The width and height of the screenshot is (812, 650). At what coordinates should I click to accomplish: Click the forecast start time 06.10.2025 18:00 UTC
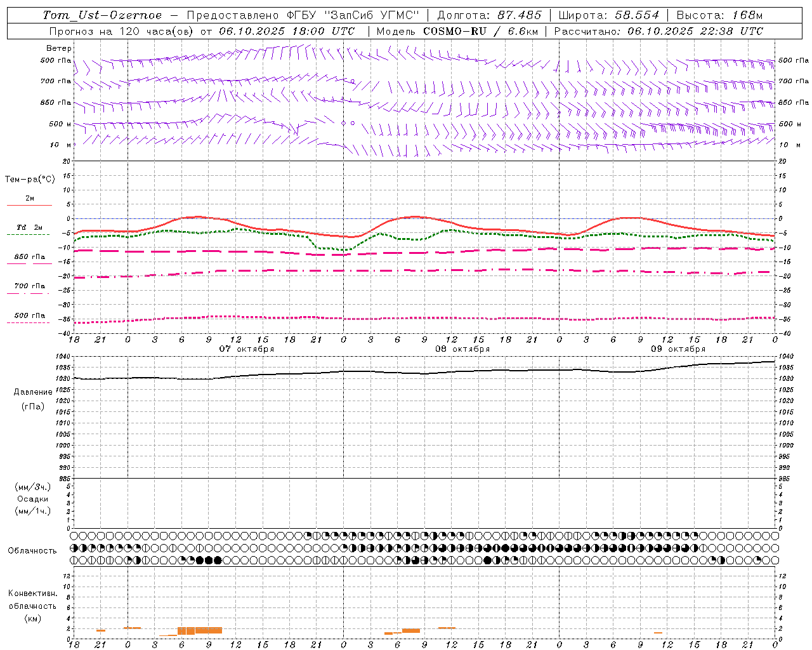pos(287,31)
